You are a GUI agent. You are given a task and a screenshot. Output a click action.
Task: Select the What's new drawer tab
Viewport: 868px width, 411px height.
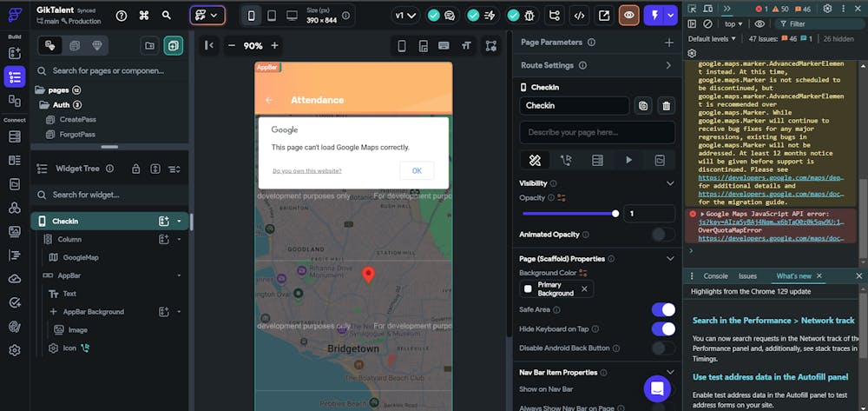click(x=793, y=275)
